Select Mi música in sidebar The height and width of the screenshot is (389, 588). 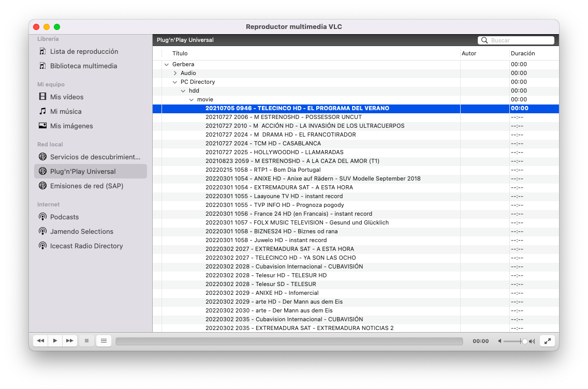point(66,111)
